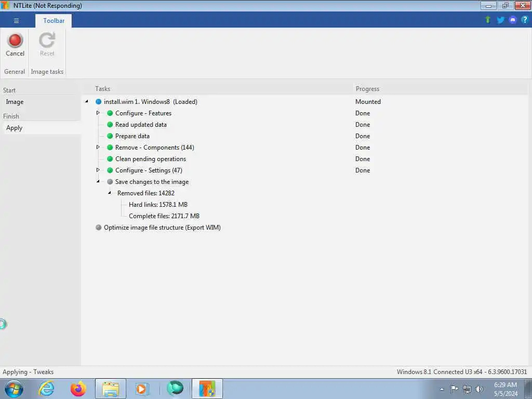Click green status dot beside Configure - Features
The image size is (532, 399).
[110, 113]
